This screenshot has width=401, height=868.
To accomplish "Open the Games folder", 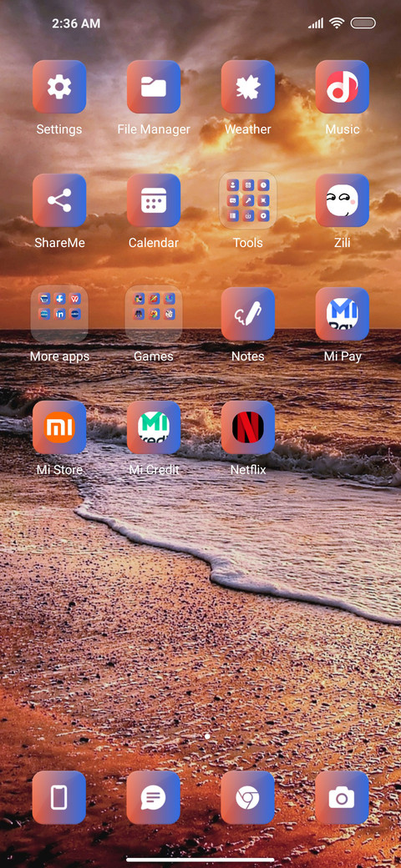I will (x=154, y=314).
